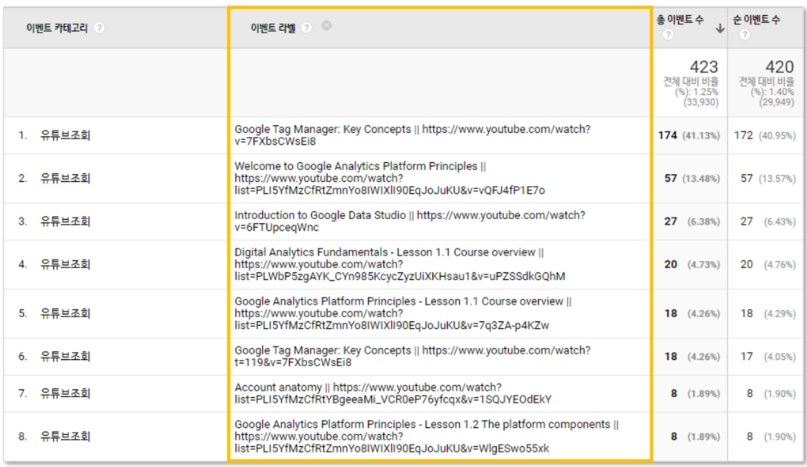Viewport: 807px width, 467px height.
Task: Open the 유튜브조회 link in row 7
Action: 65,393
